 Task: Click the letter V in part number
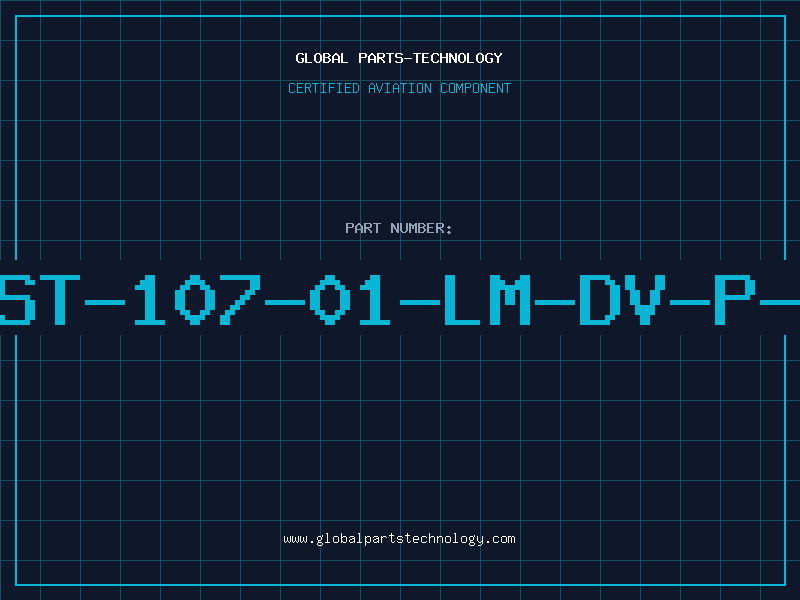pyautogui.click(x=645, y=299)
